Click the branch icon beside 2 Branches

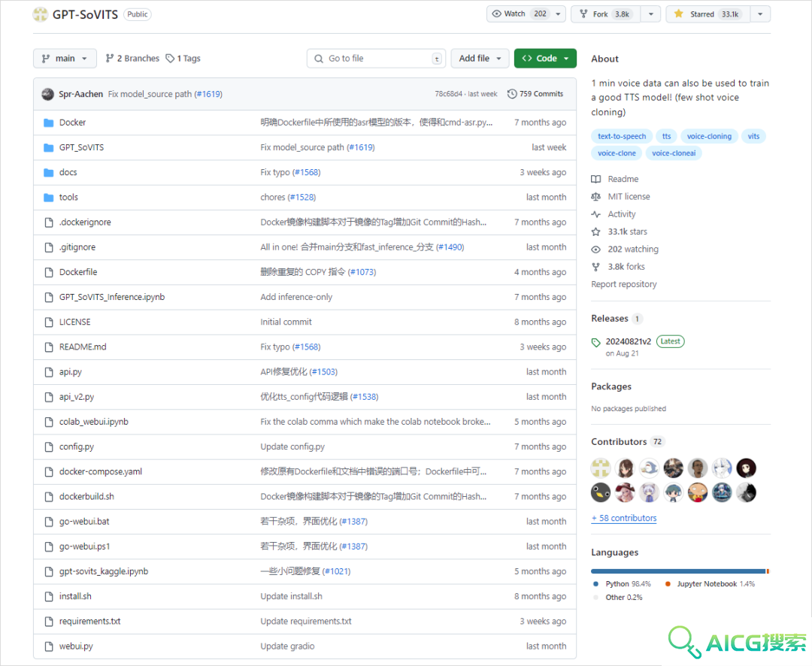tap(109, 59)
